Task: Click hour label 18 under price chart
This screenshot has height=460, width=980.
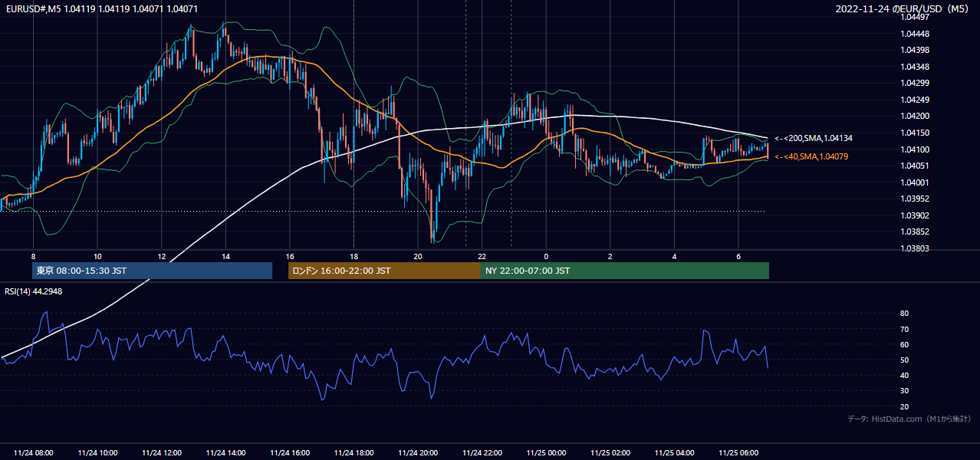Action: [354, 256]
